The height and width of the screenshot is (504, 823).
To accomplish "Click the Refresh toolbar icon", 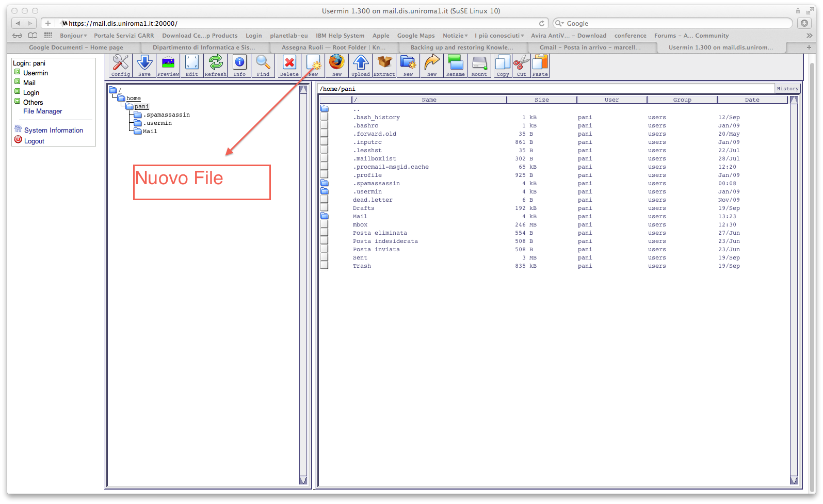I will click(215, 66).
